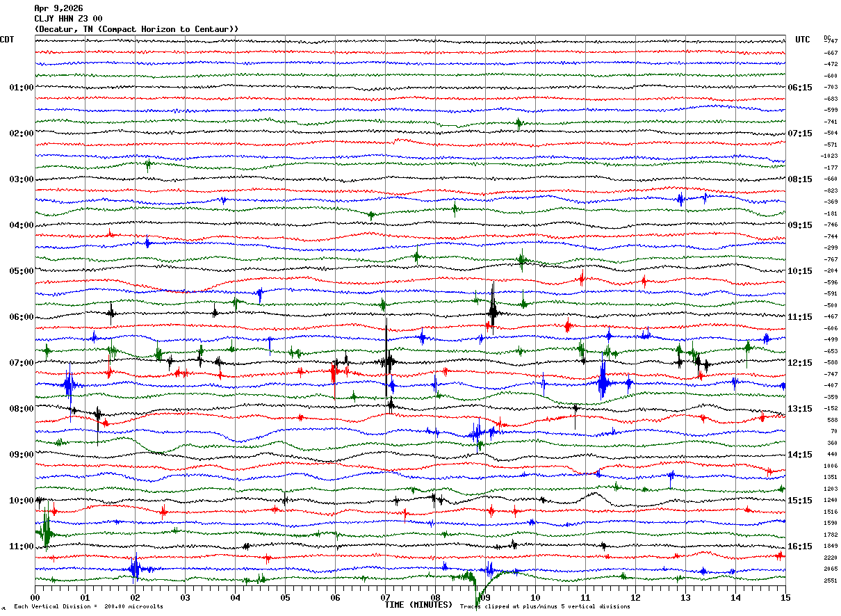841x616 pixels.
Task: Click the '09' minute axis tick label
Action: click(485, 597)
